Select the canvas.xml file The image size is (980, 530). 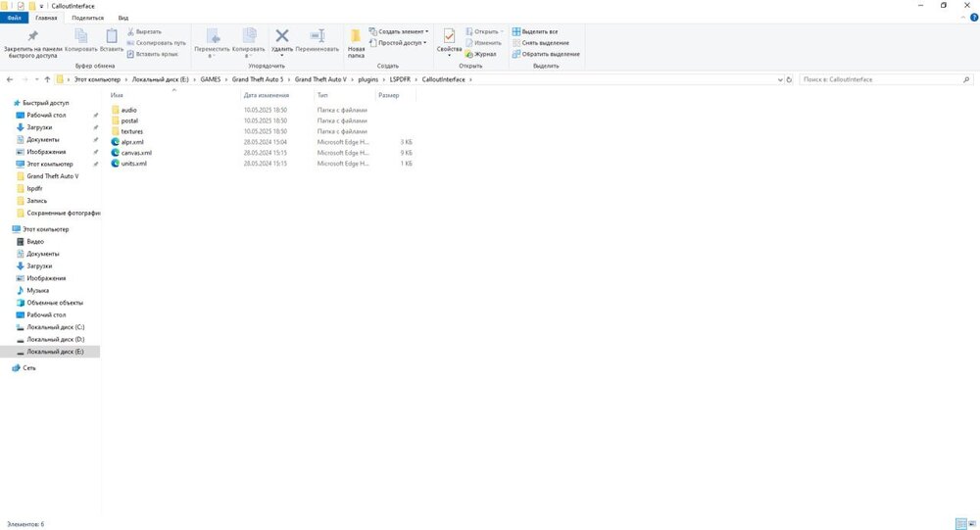tap(136, 153)
